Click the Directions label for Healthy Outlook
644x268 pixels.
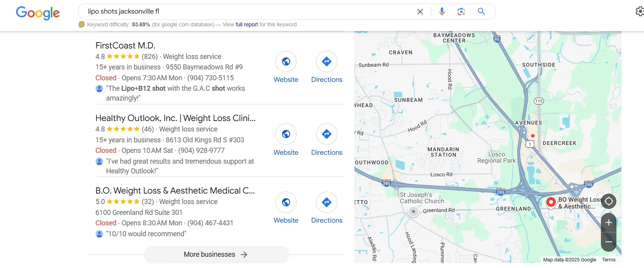pyautogui.click(x=327, y=152)
